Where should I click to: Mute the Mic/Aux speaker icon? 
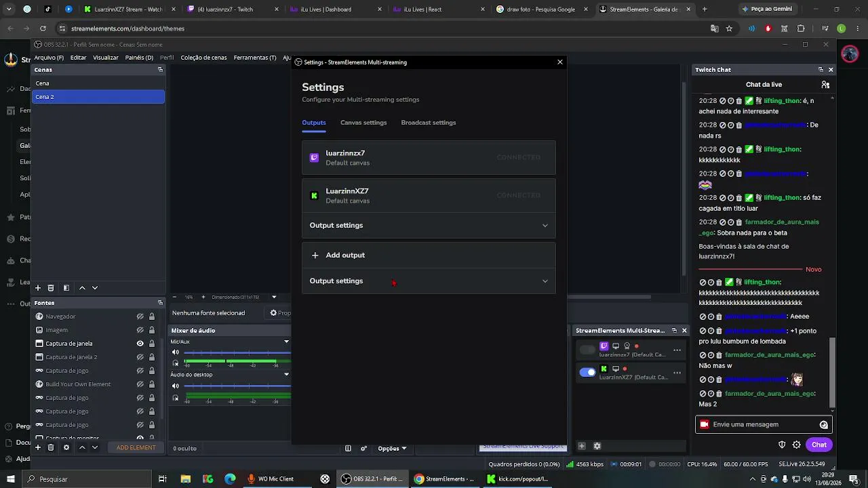pyautogui.click(x=176, y=352)
